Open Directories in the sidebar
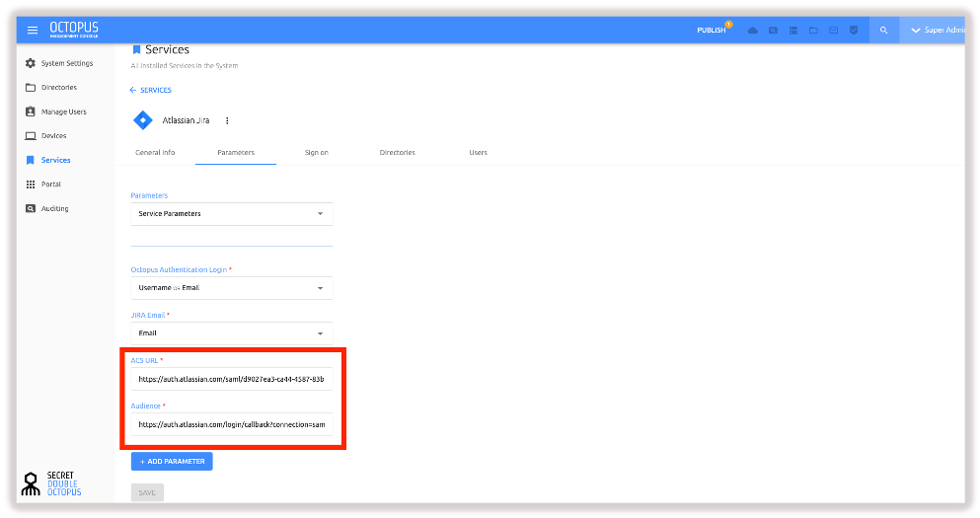980x518 pixels. (x=59, y=88)
